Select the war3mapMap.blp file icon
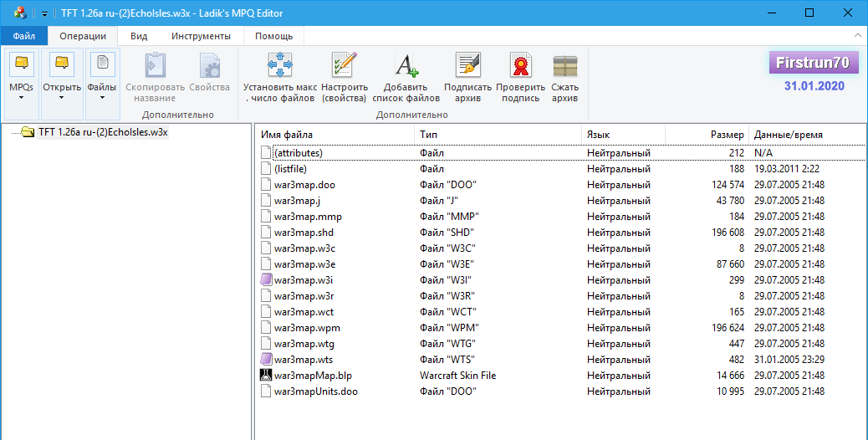The height and width of the screenshot is (440, 868). point(266,376)
